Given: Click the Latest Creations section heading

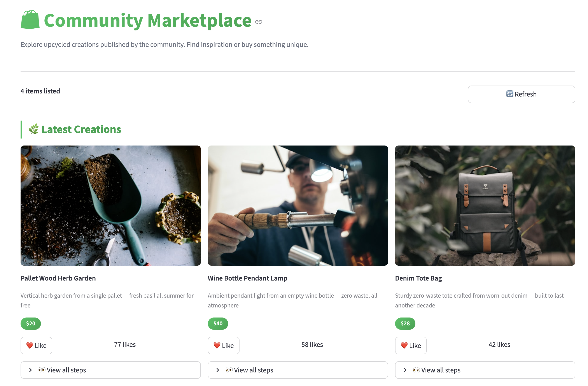Looking at the screenshot, I should pos(81,129).
